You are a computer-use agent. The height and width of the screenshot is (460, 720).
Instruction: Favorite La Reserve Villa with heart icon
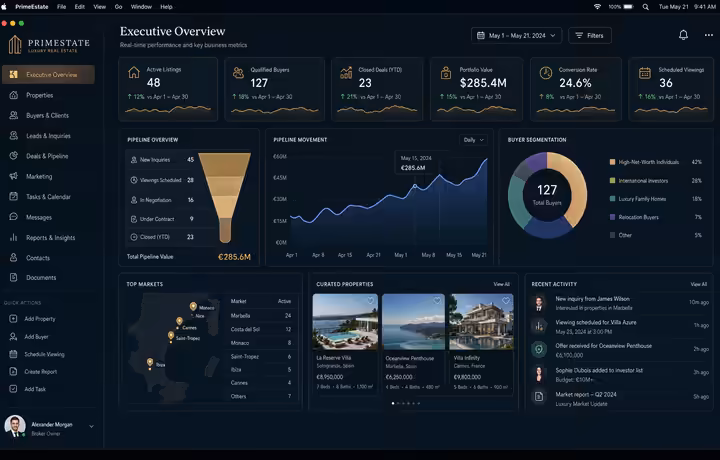click(x=370, y=301)
